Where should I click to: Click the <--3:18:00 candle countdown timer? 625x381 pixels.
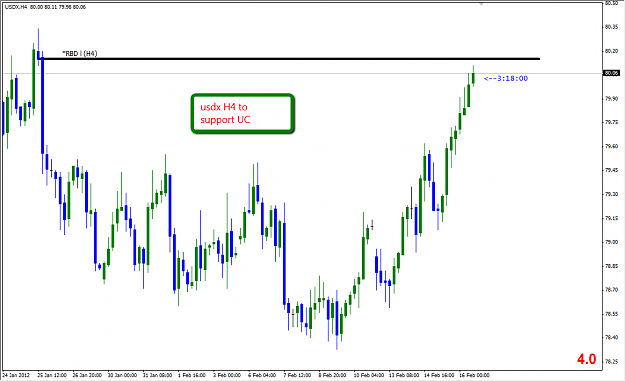(506, 79)
